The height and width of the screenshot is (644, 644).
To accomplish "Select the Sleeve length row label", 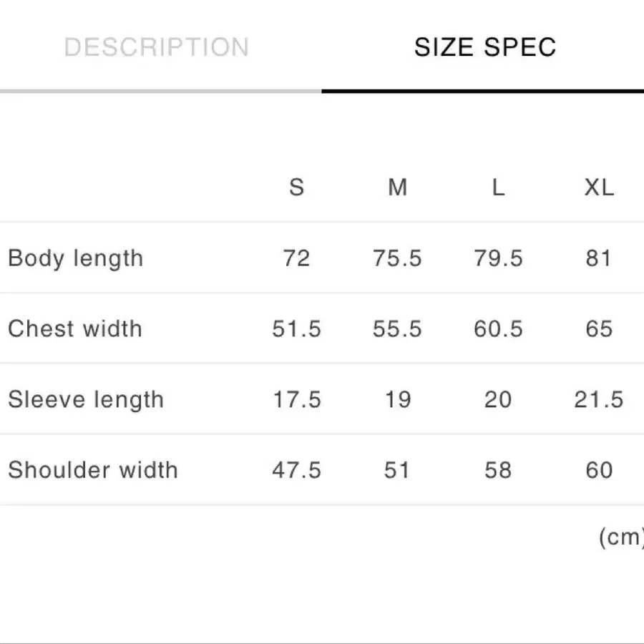I will click(86, 399).
